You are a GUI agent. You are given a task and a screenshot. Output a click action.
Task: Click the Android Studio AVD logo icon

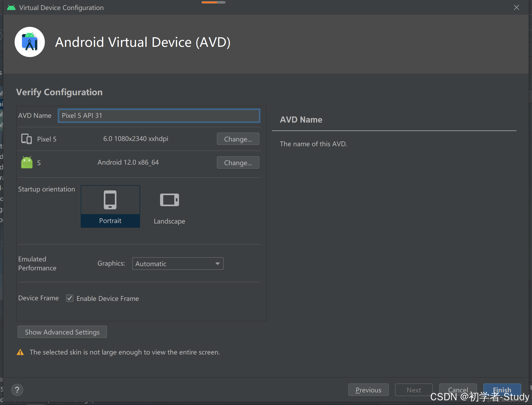30,42
